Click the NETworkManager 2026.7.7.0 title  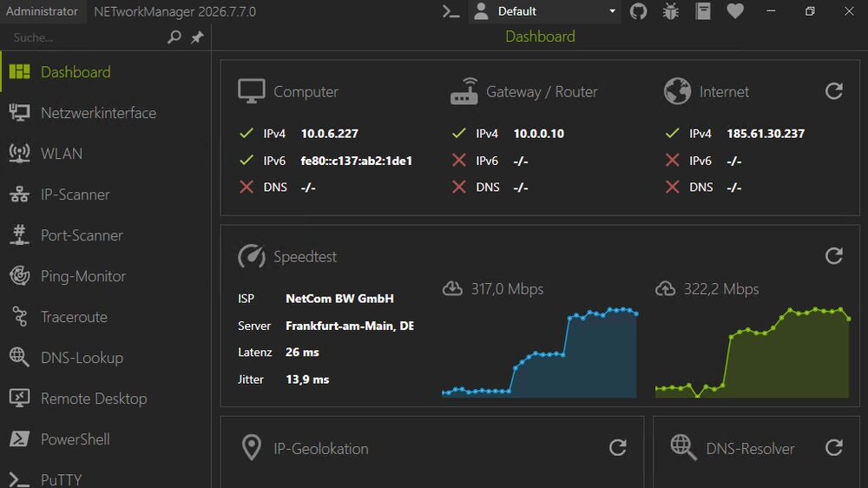click(x=175, y=11)
